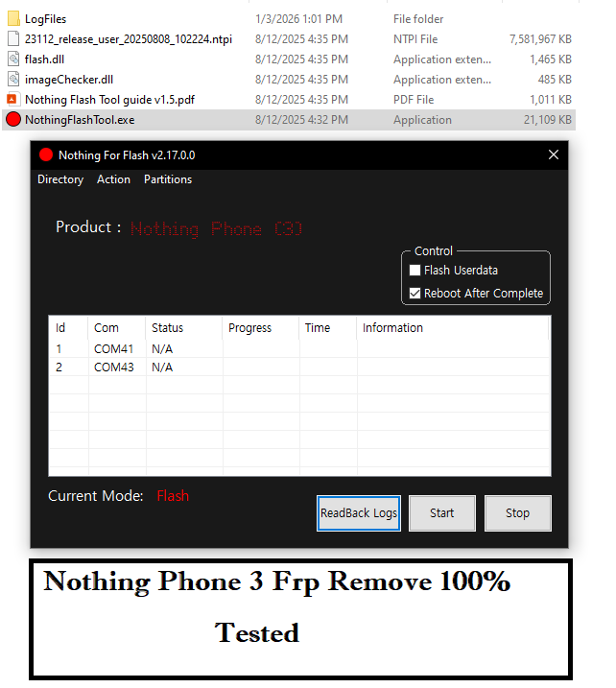Click the NTPI File type entry
The width and height of the screenshot is (616, 688).
[415, 39]
